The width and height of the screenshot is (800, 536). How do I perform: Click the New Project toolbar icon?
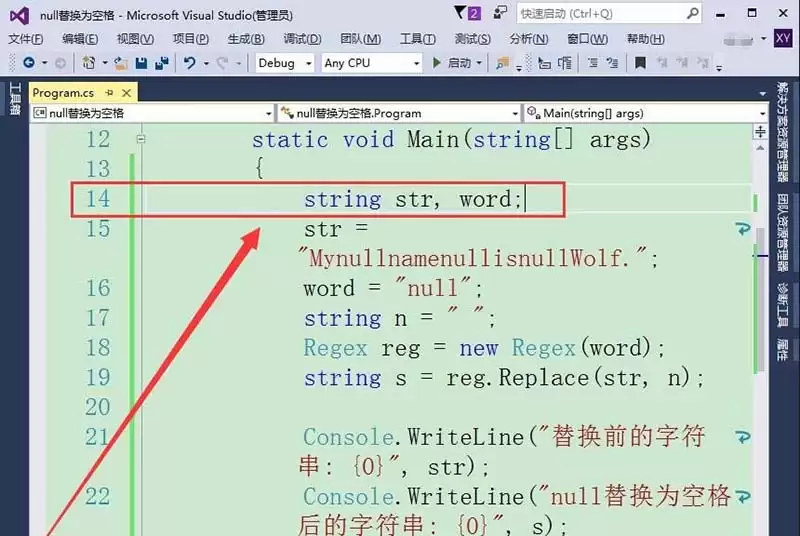click(x=89, y=63)
